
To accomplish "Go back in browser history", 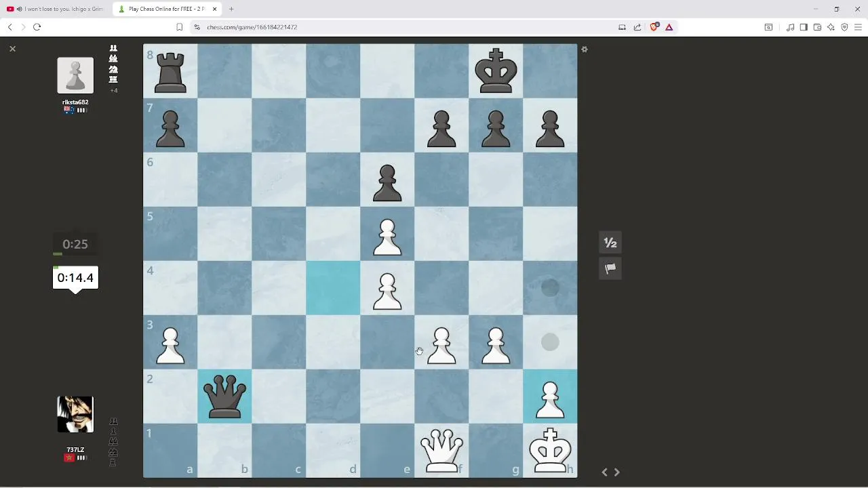I will 9,27.
